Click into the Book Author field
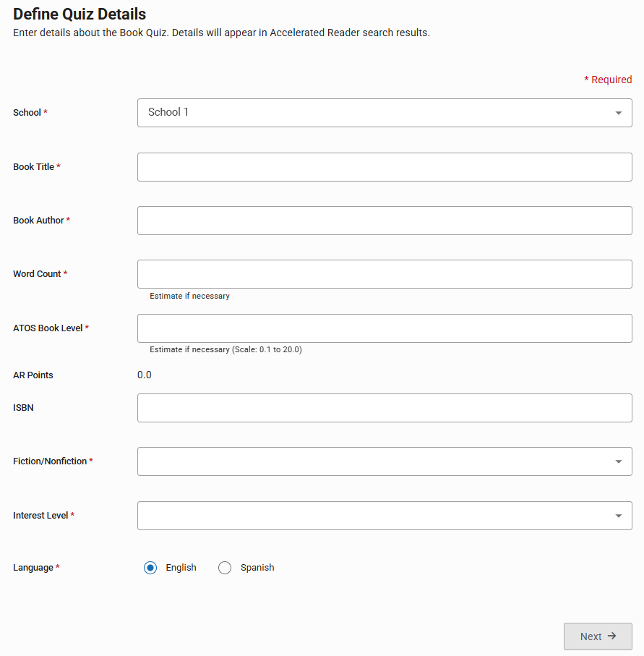This screenshot has height=656, width=644. coord(385,221)
